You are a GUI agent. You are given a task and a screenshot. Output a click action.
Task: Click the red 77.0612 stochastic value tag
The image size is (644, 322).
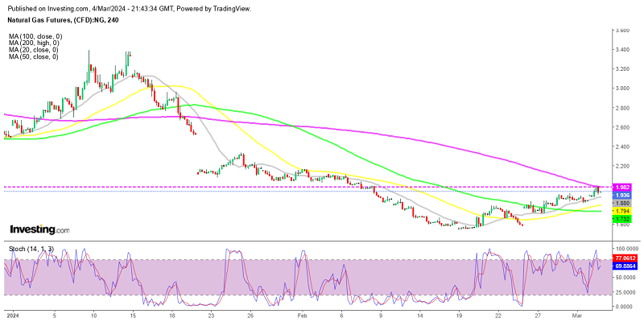(625, 259)
